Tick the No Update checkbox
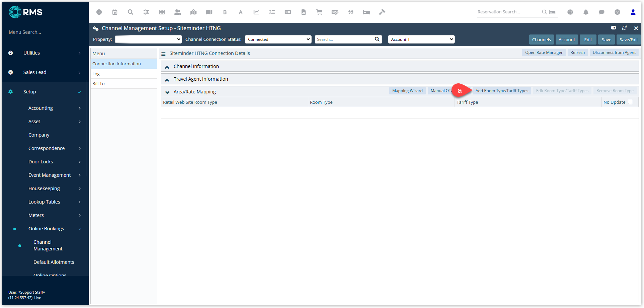 click(630, 102)
